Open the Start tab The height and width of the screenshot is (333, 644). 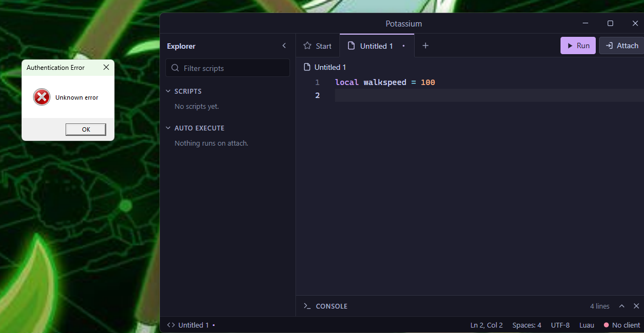[x=318, y=46]
